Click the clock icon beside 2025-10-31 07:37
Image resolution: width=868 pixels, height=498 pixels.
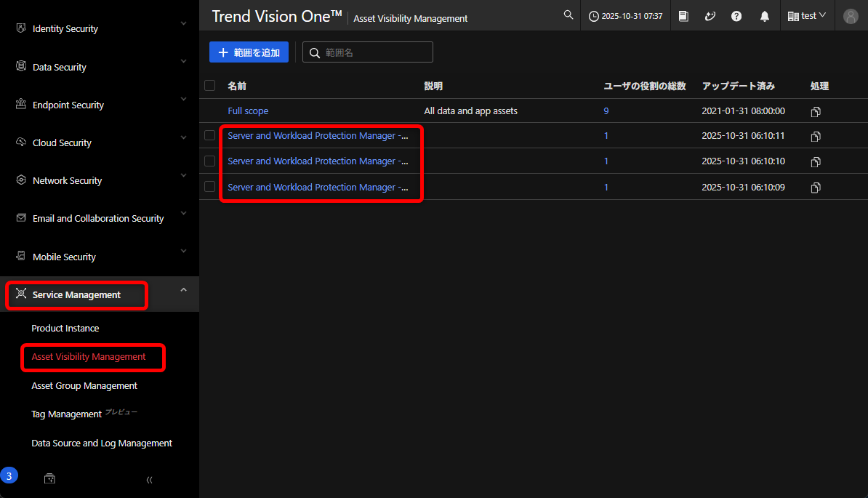coord(593,16)
